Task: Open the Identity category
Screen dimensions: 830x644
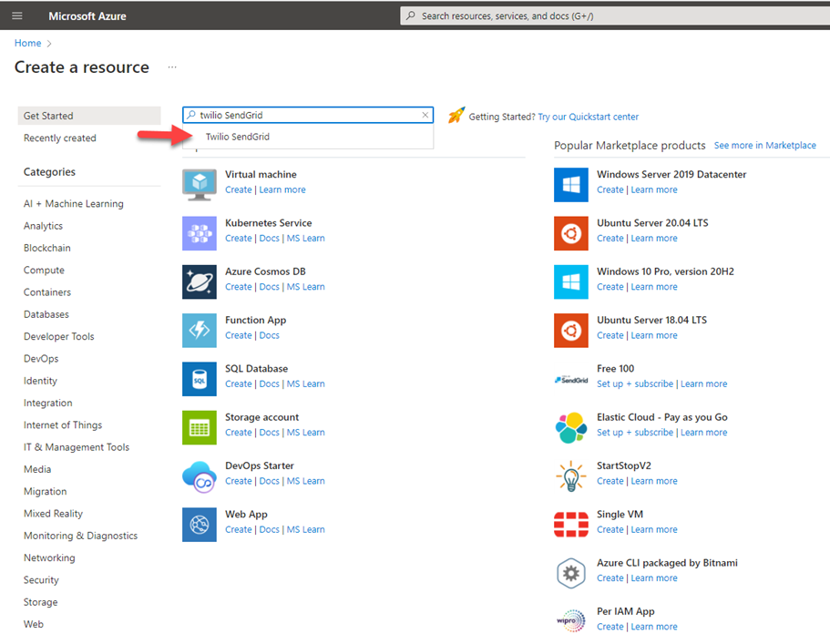Action: click(40, 381)
